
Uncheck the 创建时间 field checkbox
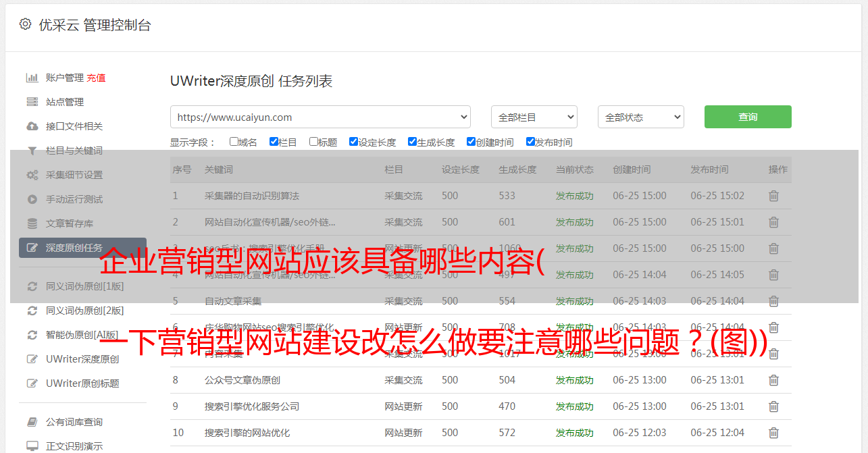[x=471, y=142]
